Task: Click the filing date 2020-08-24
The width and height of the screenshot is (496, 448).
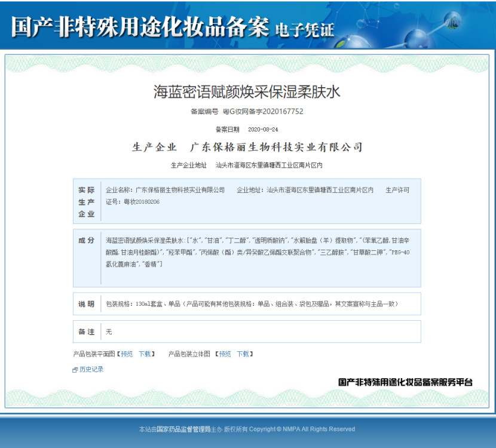Action: tap(263, 129)
